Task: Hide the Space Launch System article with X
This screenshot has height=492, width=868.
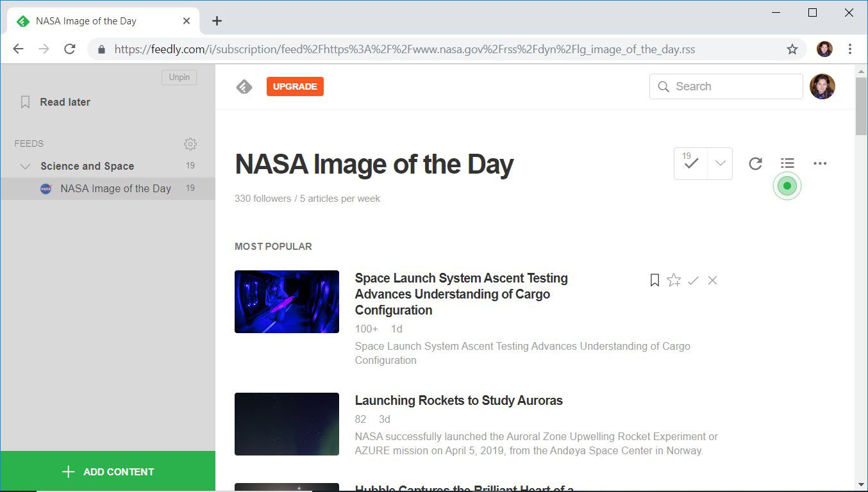Action: [712, 280]
